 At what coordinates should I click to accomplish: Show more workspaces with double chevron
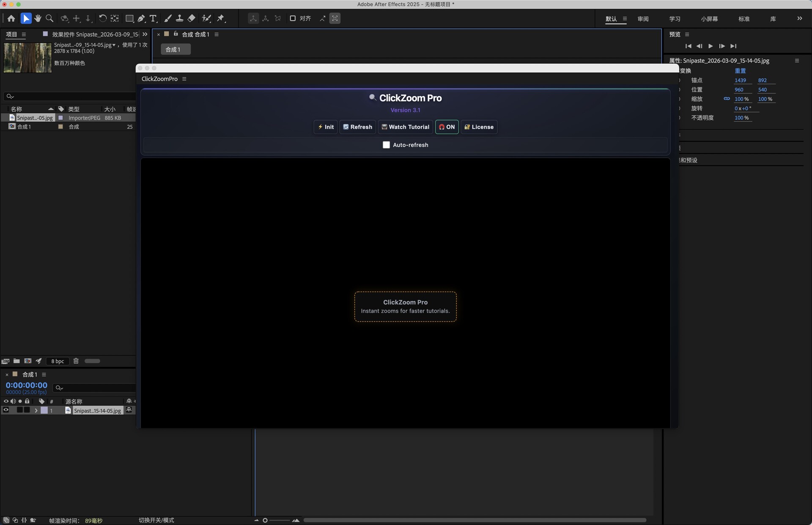coord(799,18)
